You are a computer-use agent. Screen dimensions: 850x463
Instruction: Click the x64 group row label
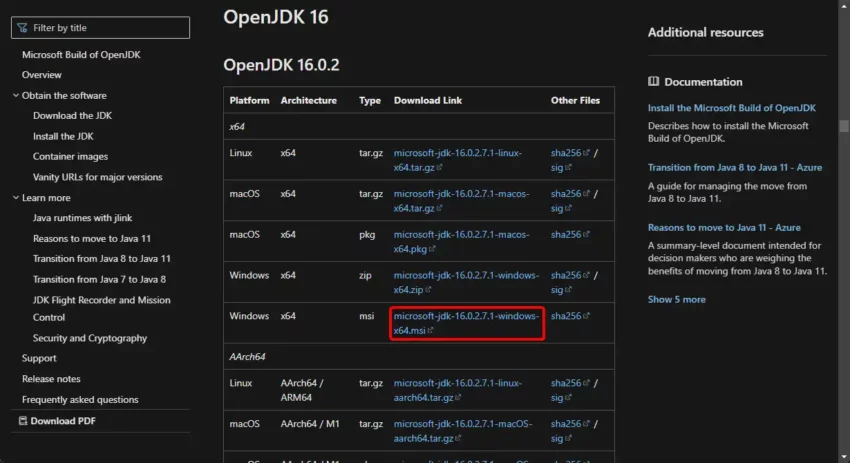click(237, 126)
